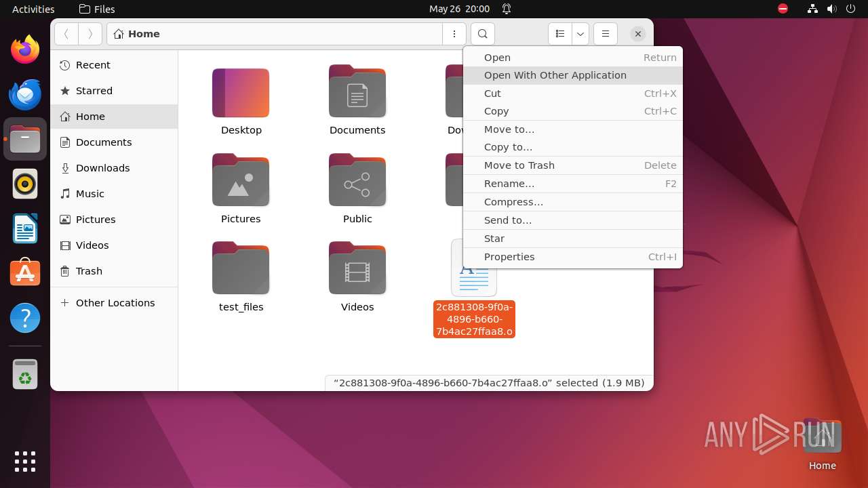This screenshot has height=488, width=868.
Task: Choose Copy to… option
Action: [573, 147]
